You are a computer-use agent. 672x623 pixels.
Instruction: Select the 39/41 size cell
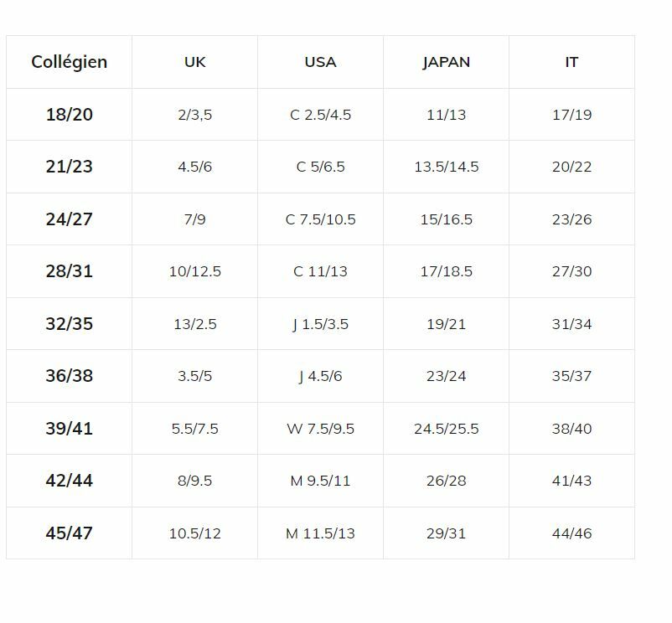click(x=69, y=429)
